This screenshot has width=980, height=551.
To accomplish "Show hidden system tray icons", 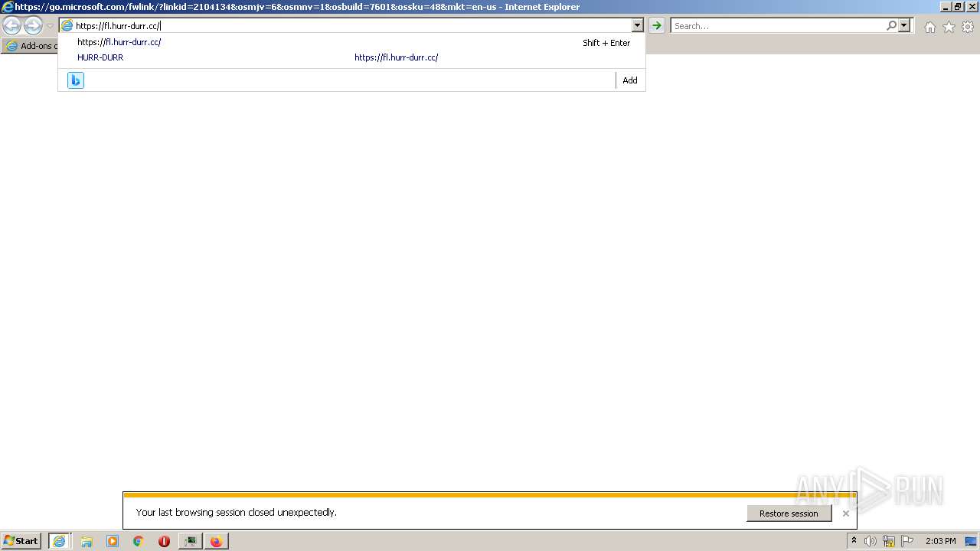I will click(854, 541).
